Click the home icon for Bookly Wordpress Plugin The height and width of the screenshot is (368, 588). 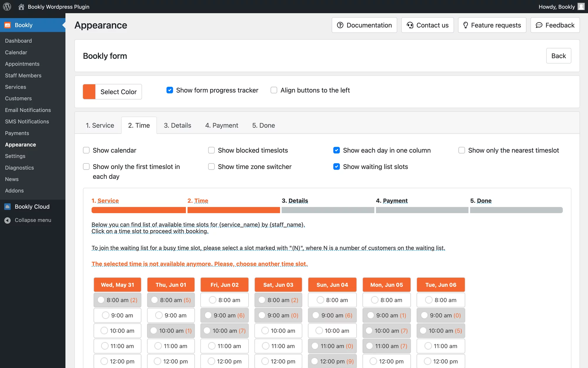(x=21, y=6)
